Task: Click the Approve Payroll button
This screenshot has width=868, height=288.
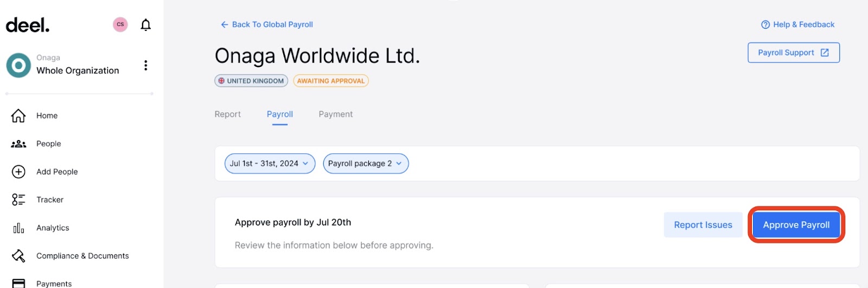Action: [796, 225]
